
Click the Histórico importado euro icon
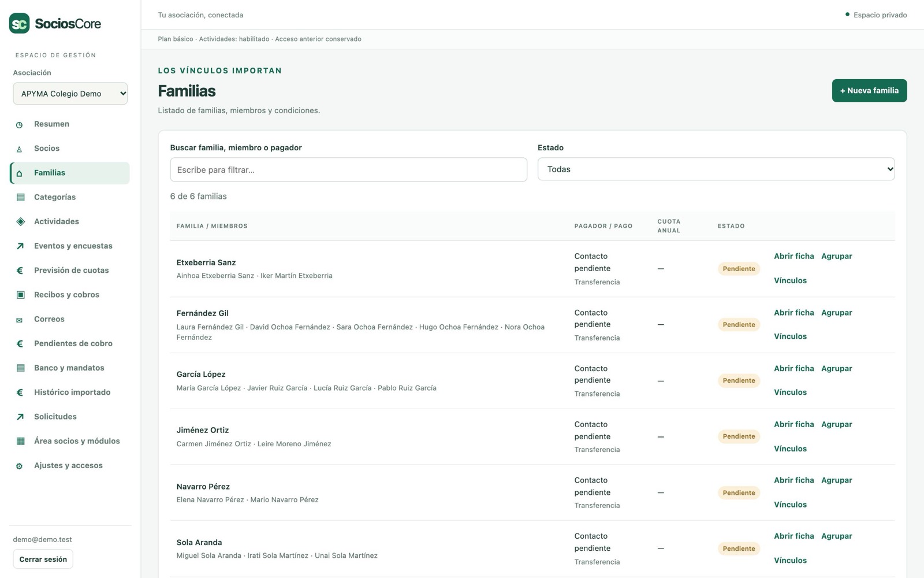click(x=20, y=392)
